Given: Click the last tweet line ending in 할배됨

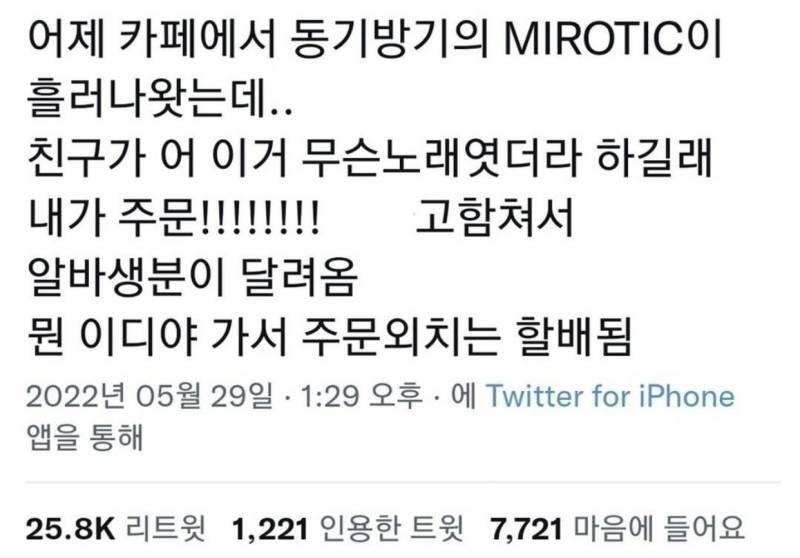Looking at the screenshot, I should 329,336.
